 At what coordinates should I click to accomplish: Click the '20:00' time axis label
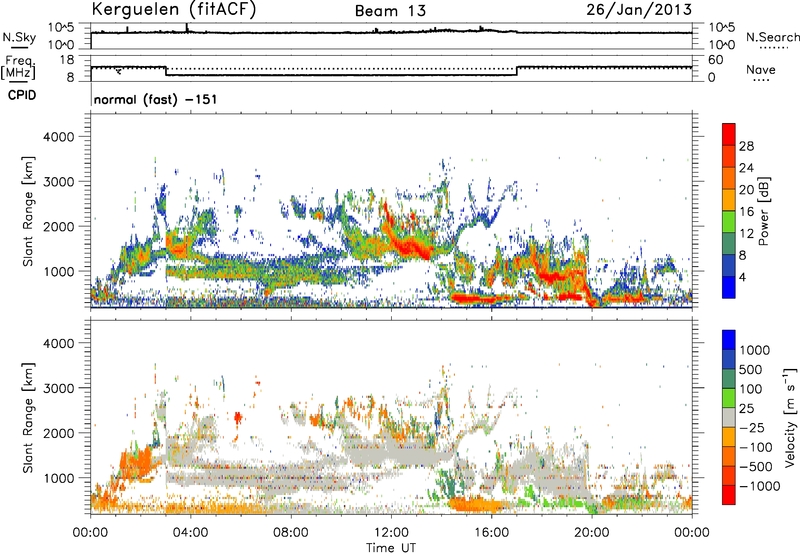[591, 533]
